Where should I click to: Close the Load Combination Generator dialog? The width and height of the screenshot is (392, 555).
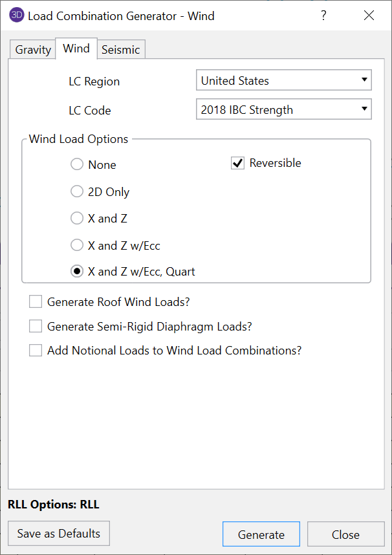[369, 16]
